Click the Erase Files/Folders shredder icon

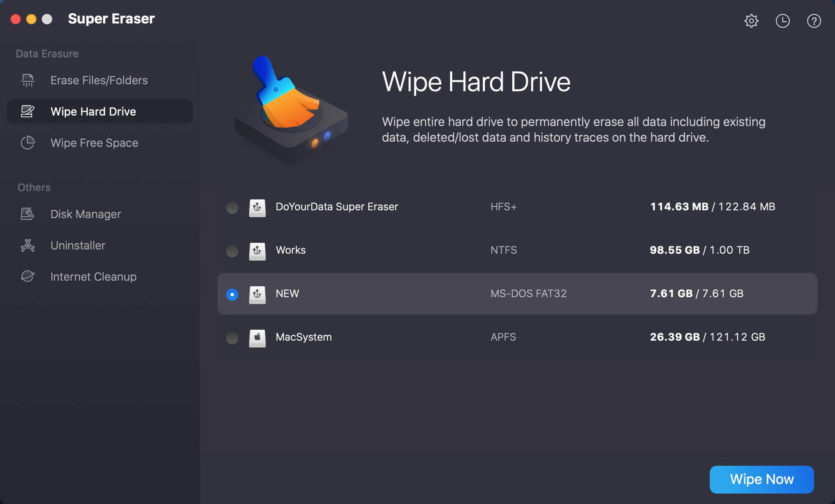28,80
